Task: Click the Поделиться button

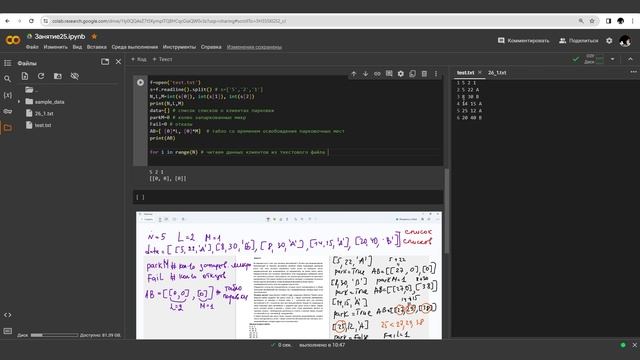Action: [578, 40]
